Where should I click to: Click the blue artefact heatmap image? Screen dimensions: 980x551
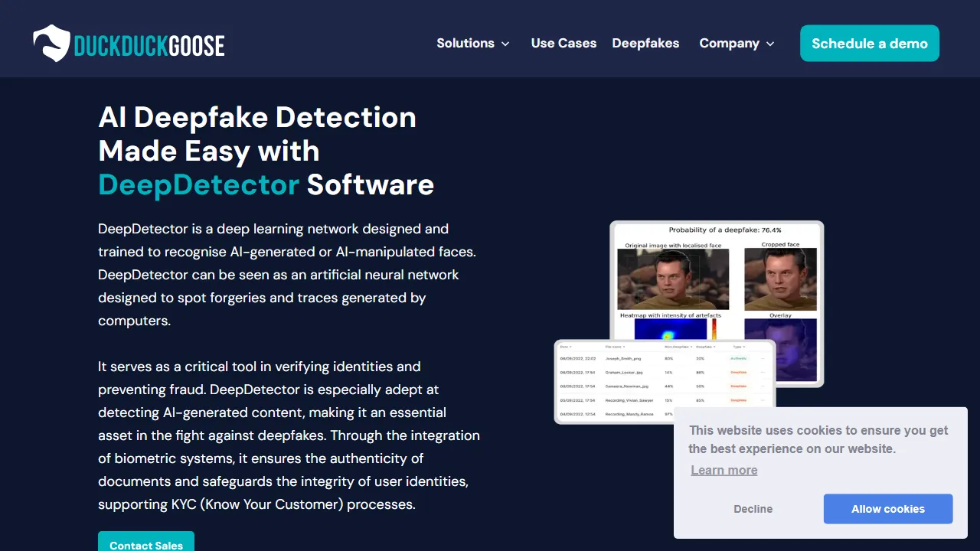pyautogui.click(x=671, y=330)
